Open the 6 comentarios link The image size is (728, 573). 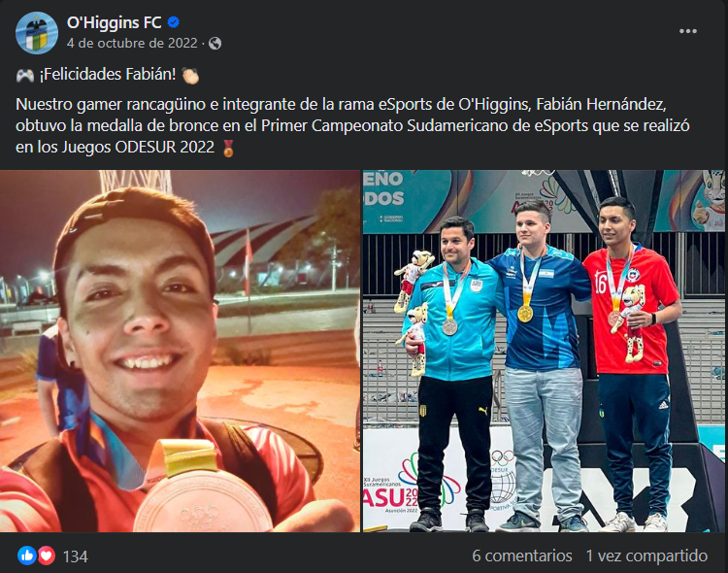522,556
